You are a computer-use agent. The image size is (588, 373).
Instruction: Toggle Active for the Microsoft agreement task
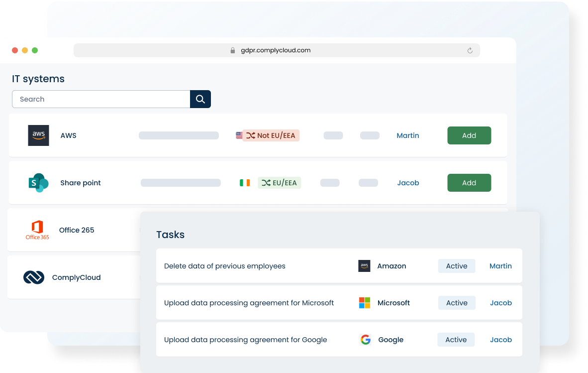(456, 302)
